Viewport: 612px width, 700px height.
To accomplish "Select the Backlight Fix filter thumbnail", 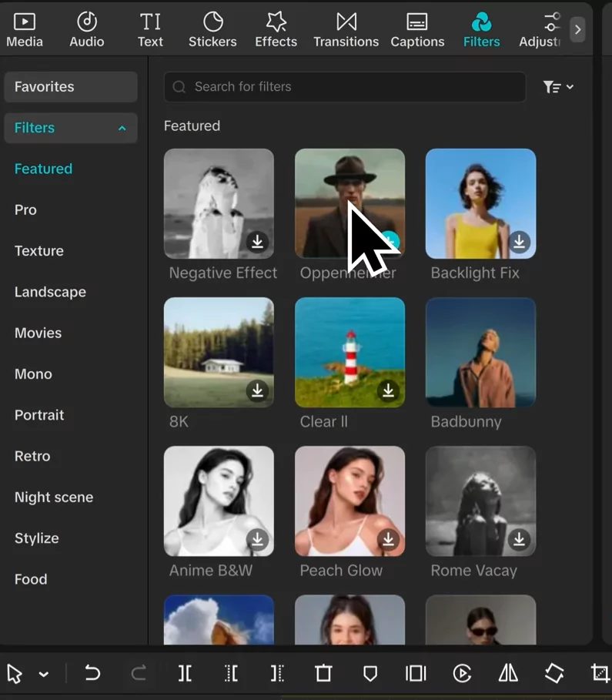I will (481, 203).
